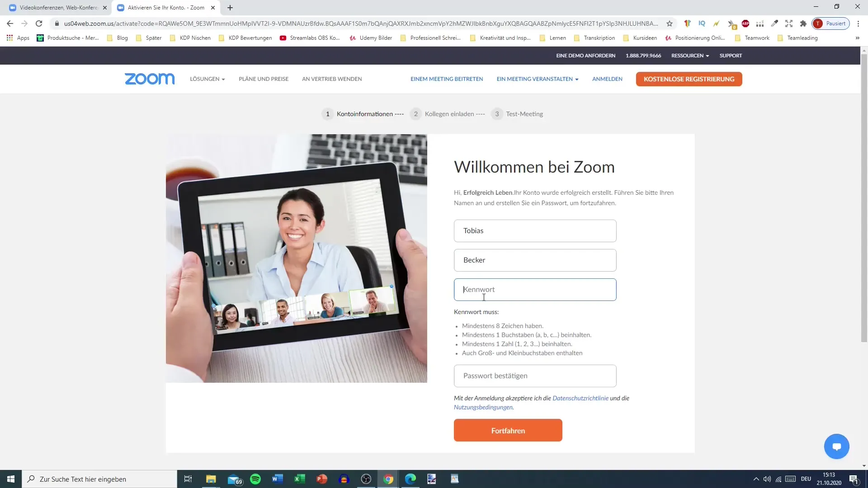Image resolution: width=868 pixels, height=488 pixels.
Task: Click the ABP ad blocker icon in toolbar
Action: pos(745,23)
